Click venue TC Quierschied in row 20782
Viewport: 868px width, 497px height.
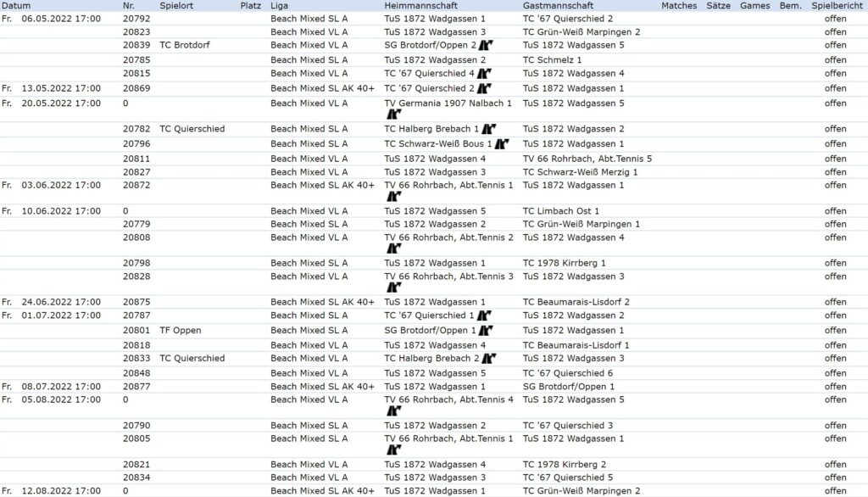(192, 129)
